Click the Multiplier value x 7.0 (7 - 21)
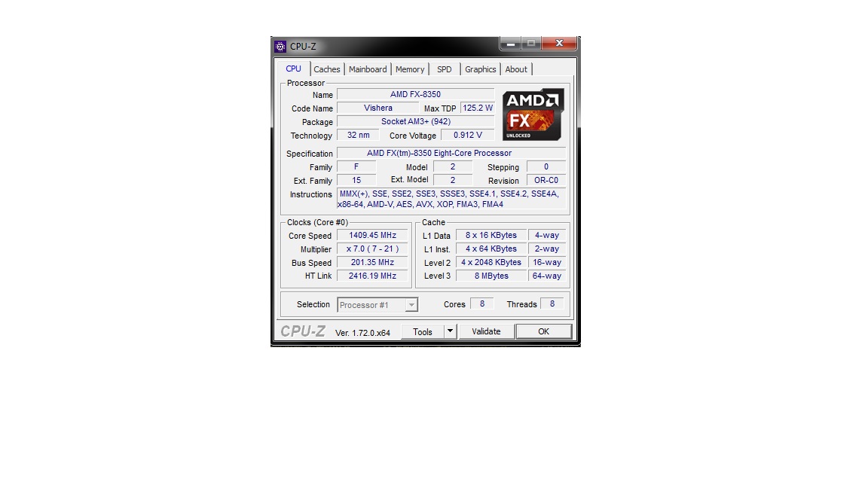This screenshot has width=868, height=488. coord(372,249)
